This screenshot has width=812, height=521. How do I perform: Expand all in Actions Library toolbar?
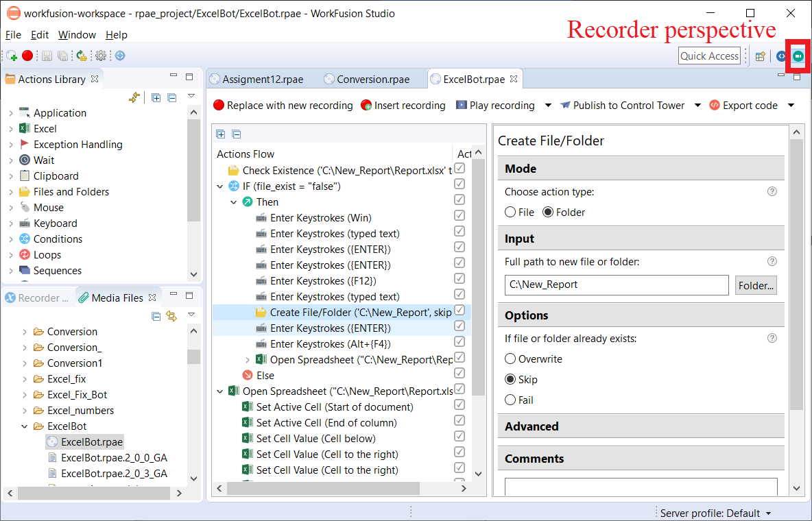pos(156,97)
